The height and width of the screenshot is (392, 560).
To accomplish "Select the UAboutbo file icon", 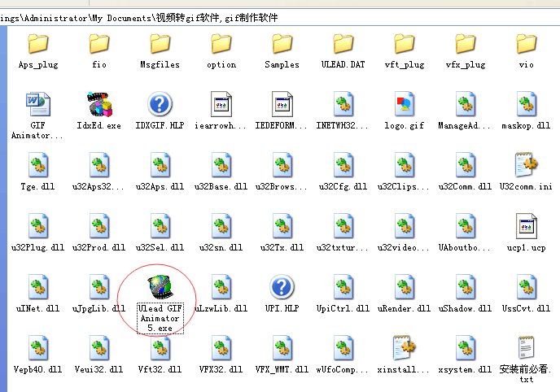I will [466, 226].
